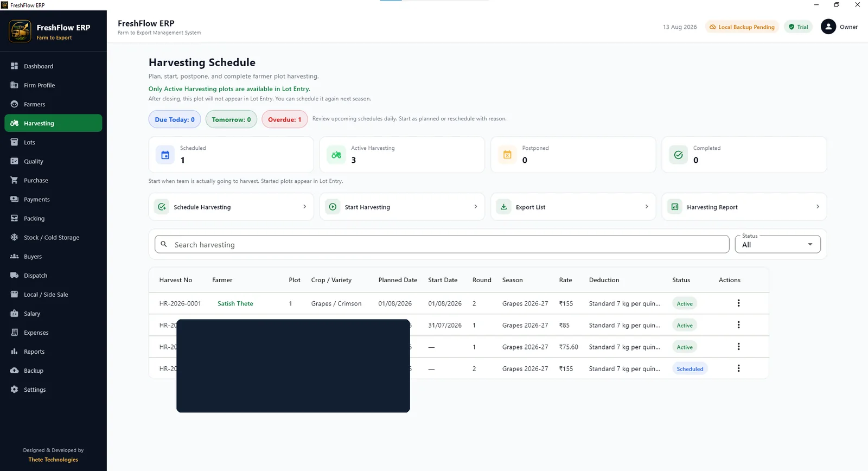Click the Export List download icon
Screen dimensions: 868x471
tap(503, 207)
